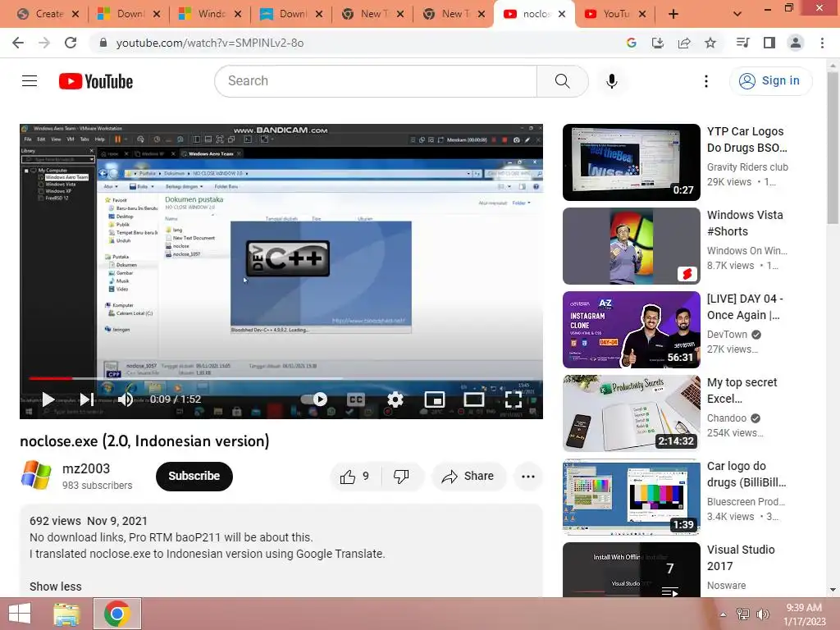Image resolution: width=840 pixels, height=630 pixels.
Task: Open mz2003 channel name link
Action: (85, 468)
